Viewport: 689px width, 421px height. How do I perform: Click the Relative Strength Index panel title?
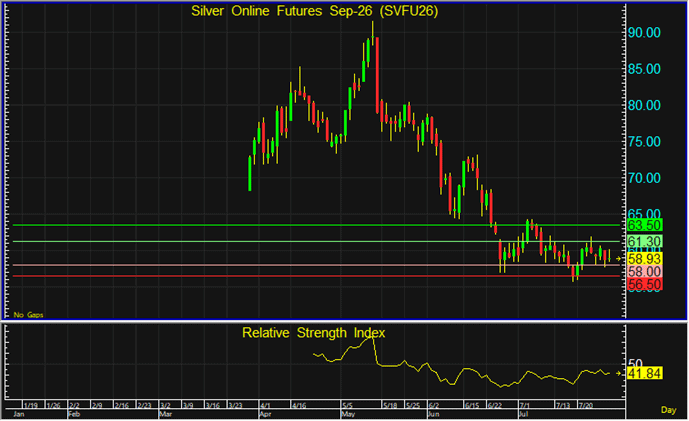tap(313, 333)
